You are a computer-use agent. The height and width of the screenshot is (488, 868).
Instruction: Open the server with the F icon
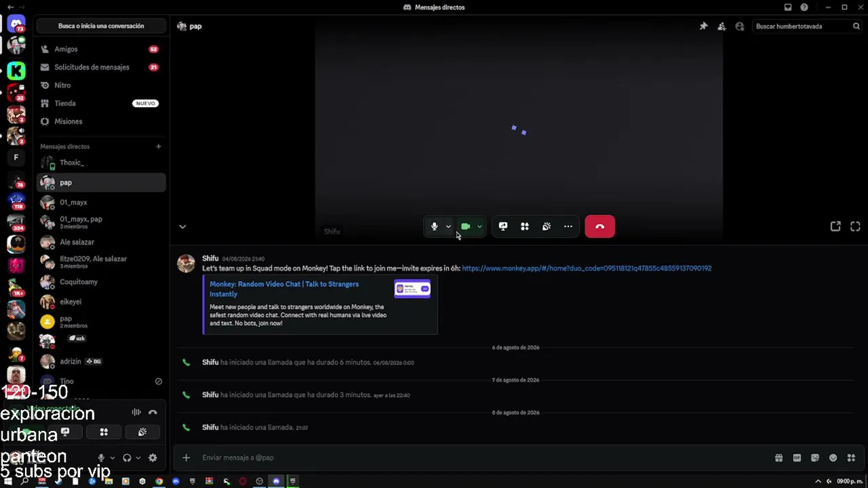pyautogui.click(x=16, y=157)
